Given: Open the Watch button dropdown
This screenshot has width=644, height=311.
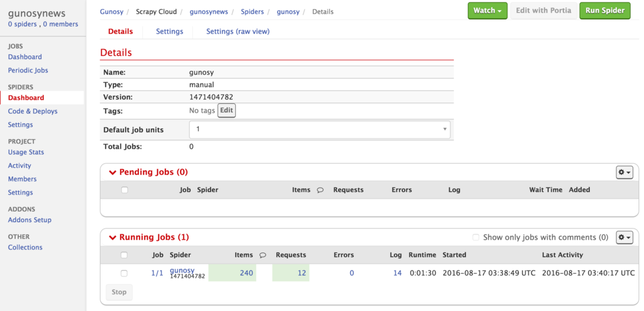Looking at the screenshot, I should pyautogui.click(x=487, y=11).
